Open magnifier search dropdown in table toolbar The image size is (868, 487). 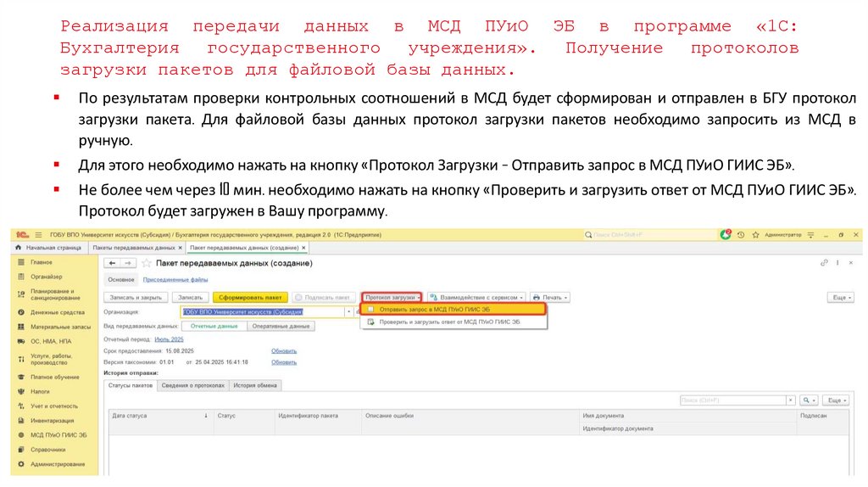click(809, 400)
